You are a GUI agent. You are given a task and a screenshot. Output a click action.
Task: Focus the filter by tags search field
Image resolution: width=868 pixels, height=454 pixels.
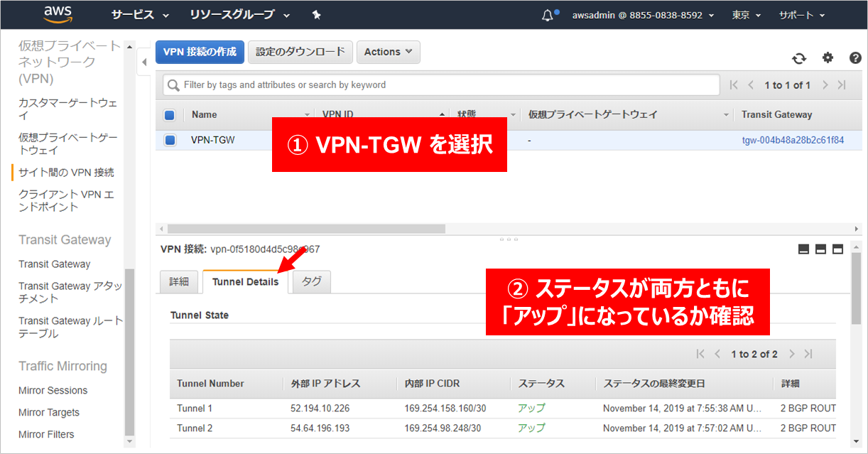pos(440,85)
